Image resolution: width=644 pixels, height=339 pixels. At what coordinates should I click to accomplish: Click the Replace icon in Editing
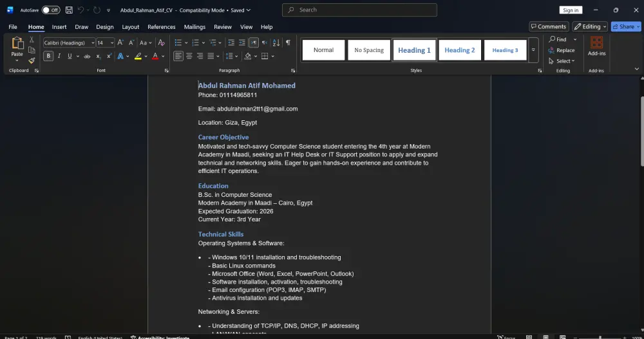click(x=552, y=50)
